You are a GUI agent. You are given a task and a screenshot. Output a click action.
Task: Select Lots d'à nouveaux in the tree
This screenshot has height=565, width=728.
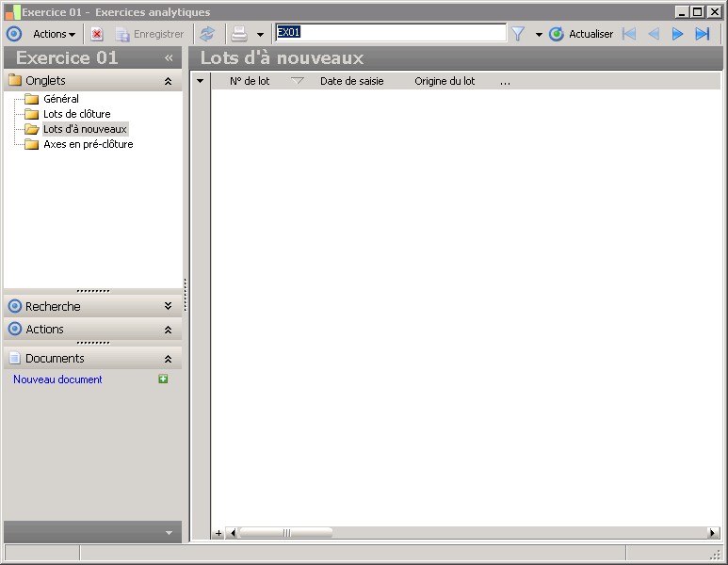tap(85, 129)
